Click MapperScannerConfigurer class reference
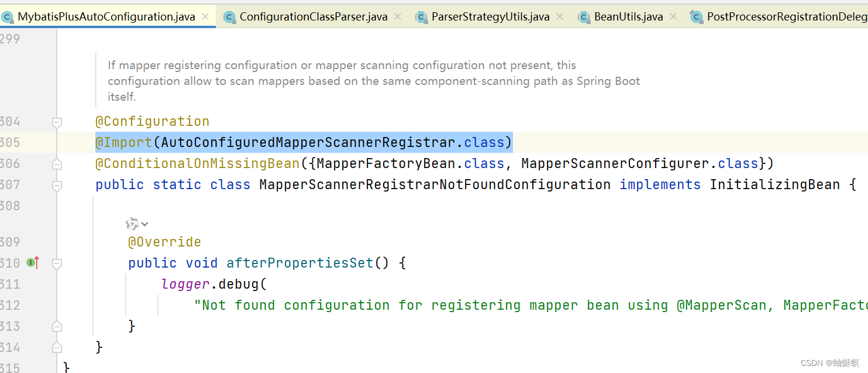 [x=615, y=163]
